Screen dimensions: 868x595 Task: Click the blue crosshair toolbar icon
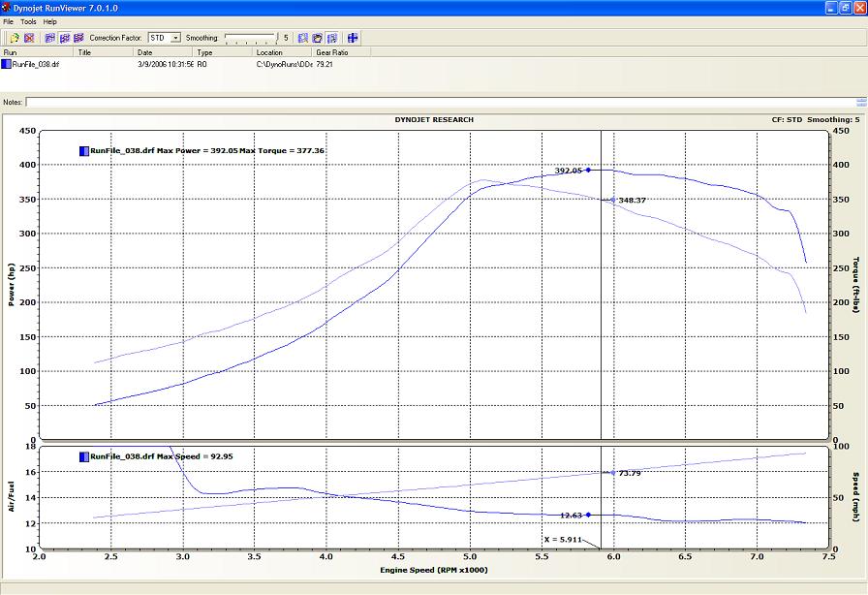coord(353,38)
